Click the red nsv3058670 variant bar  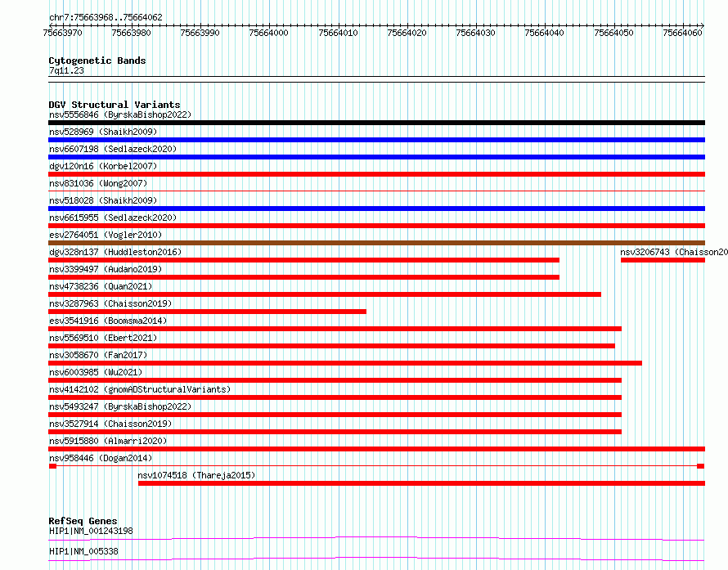click(x=345, y=363)
